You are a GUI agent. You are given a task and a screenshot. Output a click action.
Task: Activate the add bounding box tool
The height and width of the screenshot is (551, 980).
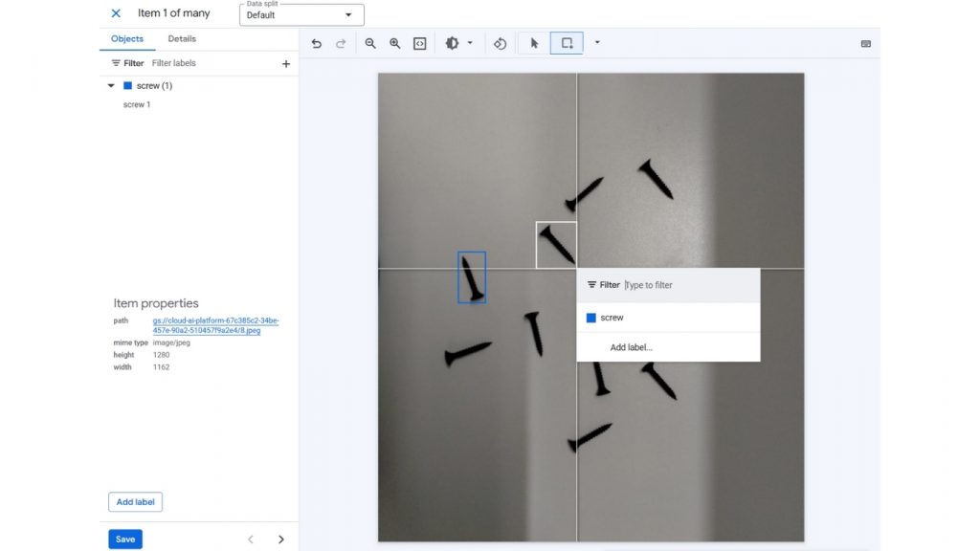[x=567, y=43]
